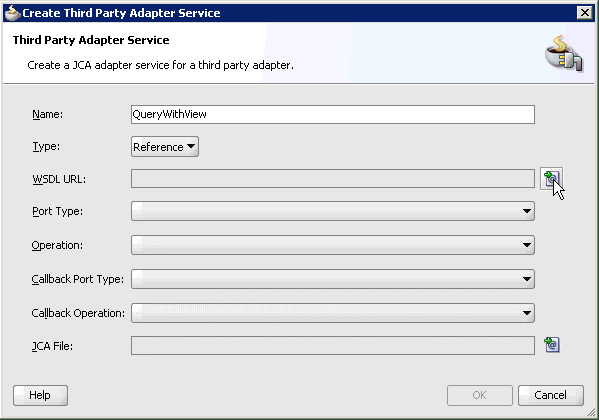Click the dialog resize grip in corner

point(591,412)
